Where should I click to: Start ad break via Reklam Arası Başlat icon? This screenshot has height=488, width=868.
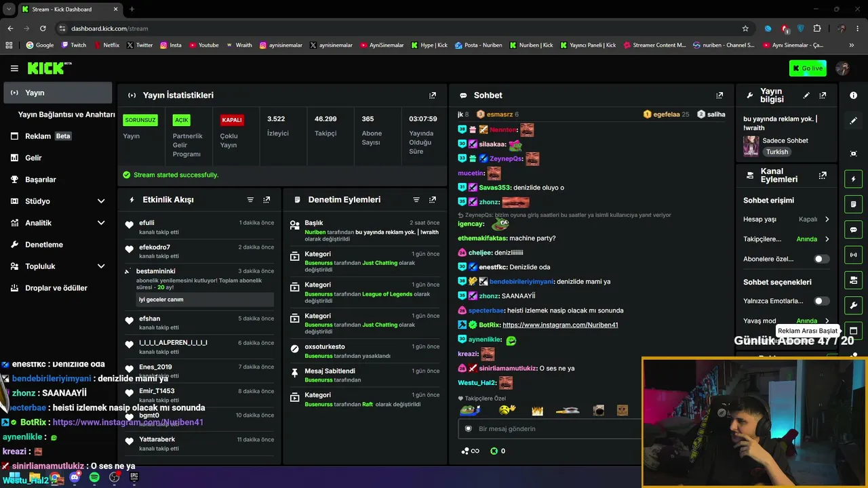coord(853,331)
